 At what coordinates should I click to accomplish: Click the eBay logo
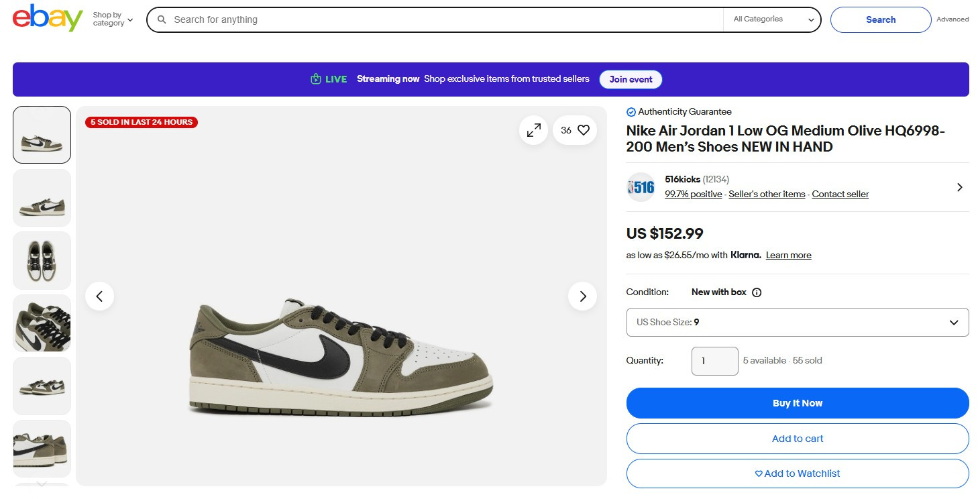coord(47,18)
